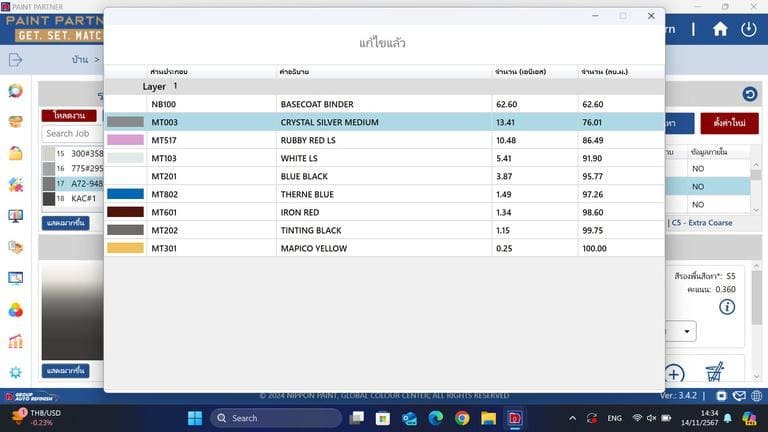Click the home icon in header
768x432 pixels.
click(720, 29)
